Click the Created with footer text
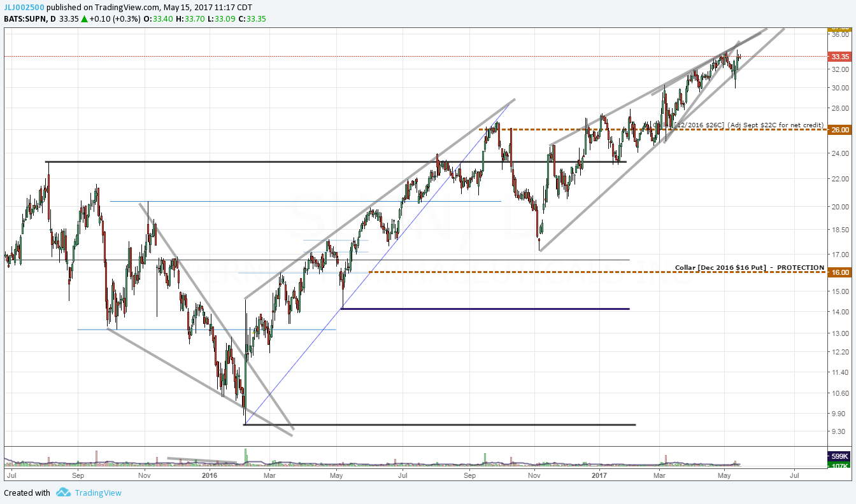The width and height of the screenshot is (856, 504). point(27,493)
